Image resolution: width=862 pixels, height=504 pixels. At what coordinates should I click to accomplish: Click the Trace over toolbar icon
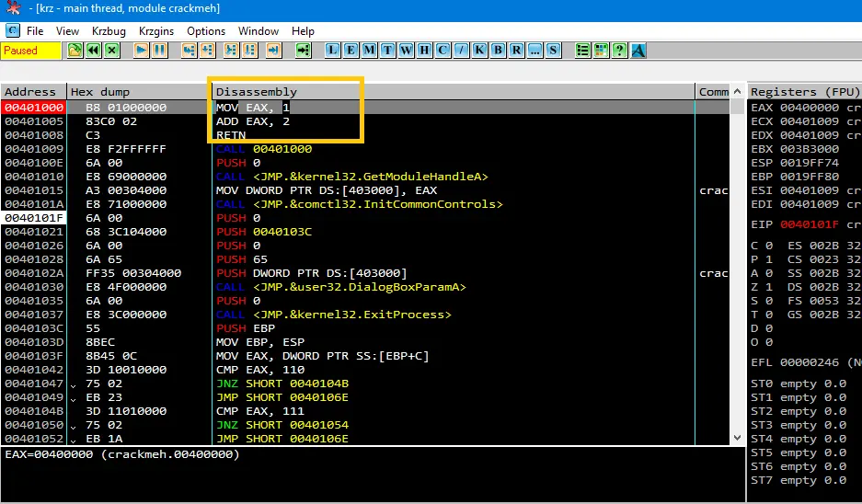coord(250,51)
